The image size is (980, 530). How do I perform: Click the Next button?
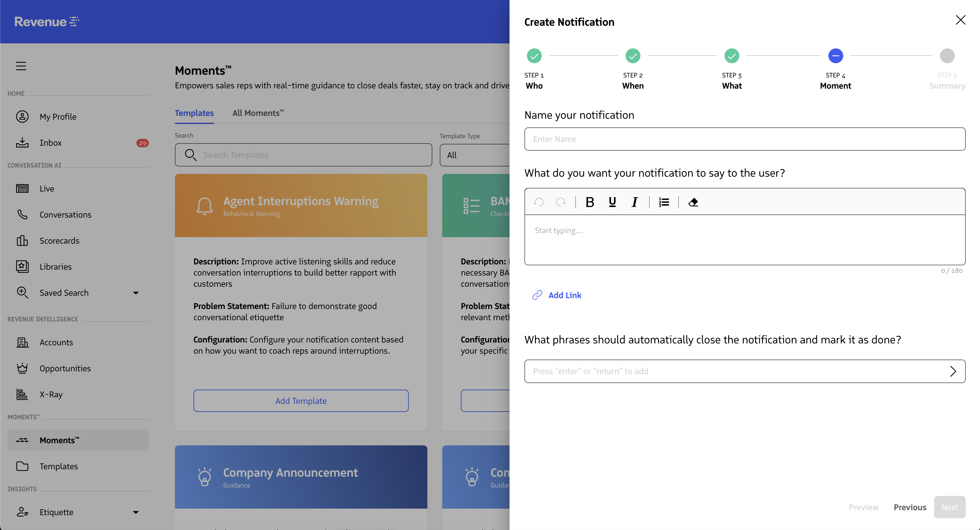point(949,507)
